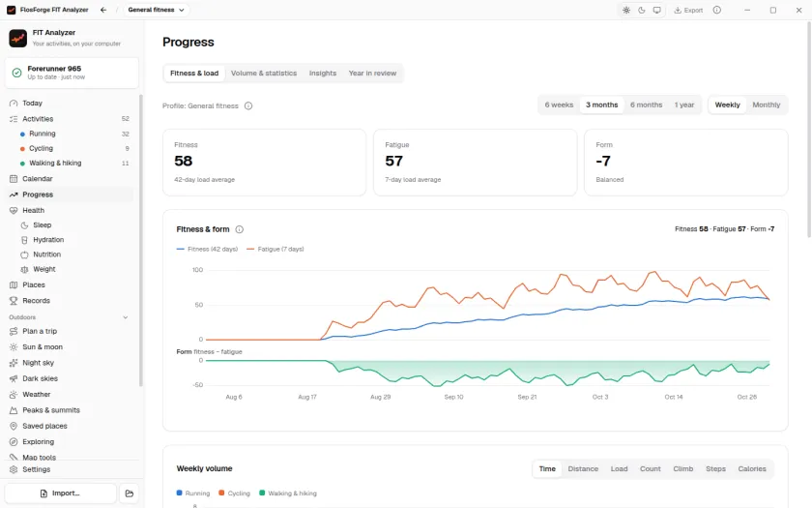The width and height of the screenshot is (812, 508).
Task: Open the Hydration cup icon
Action: pos(24,240)
